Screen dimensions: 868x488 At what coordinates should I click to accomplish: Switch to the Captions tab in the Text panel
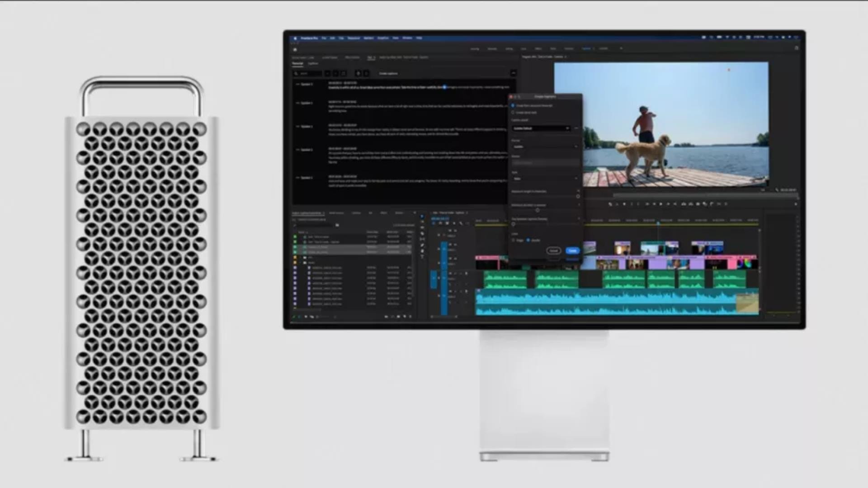[x=313, y=63]
